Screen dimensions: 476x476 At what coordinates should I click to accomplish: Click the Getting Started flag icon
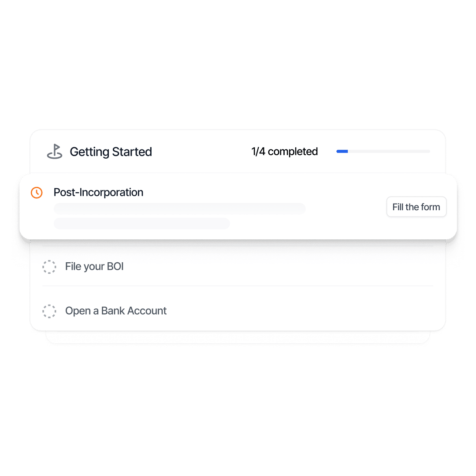55,152
